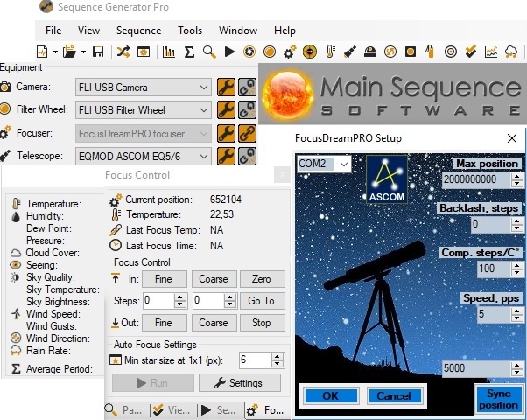Click the connect plug icon for Filter Wheel
This screenshot has height=420, width=527.
pyautogui.click(x=247, y=109)
